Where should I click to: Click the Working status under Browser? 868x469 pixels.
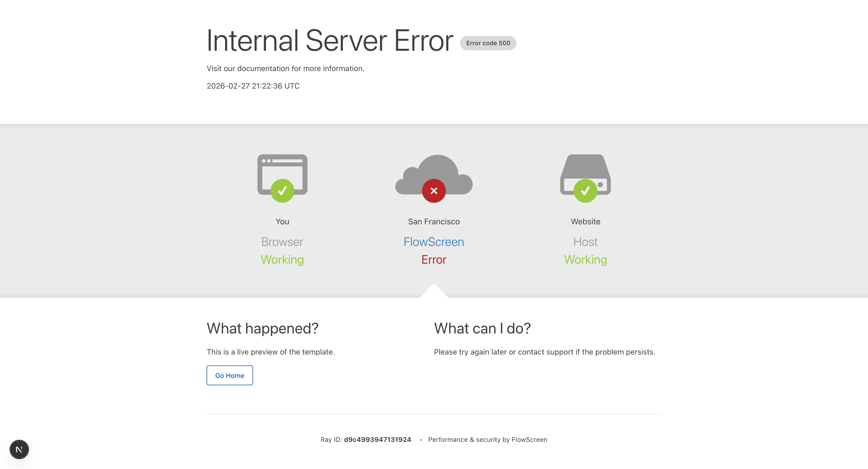click(282, 259)
